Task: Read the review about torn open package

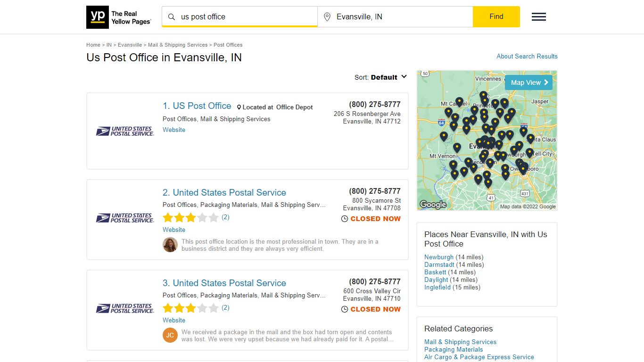Action: point(288,336)
